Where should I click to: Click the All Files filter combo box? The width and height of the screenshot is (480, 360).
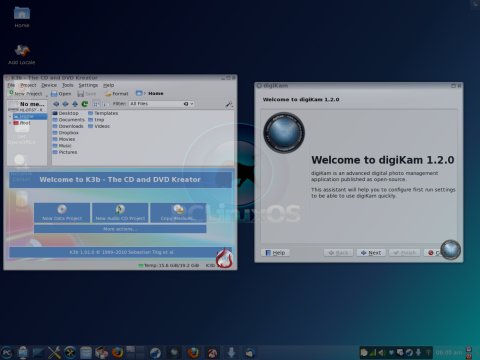[161, 104]
